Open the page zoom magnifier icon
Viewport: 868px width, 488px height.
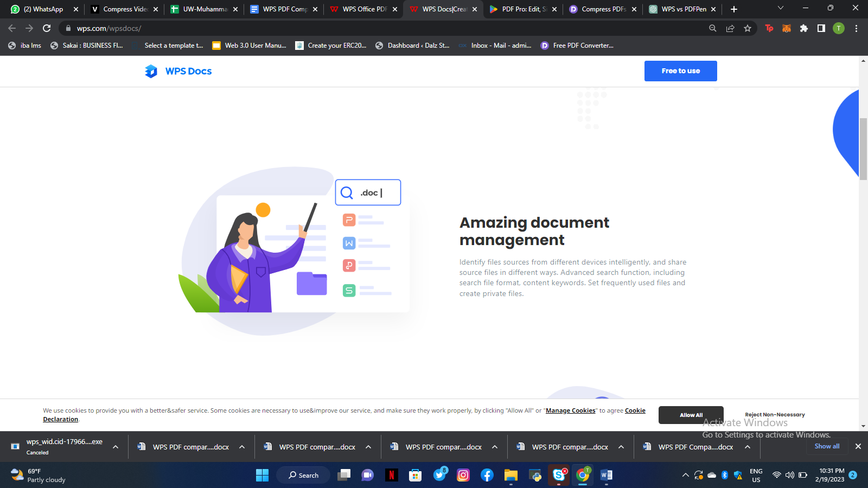713,28
